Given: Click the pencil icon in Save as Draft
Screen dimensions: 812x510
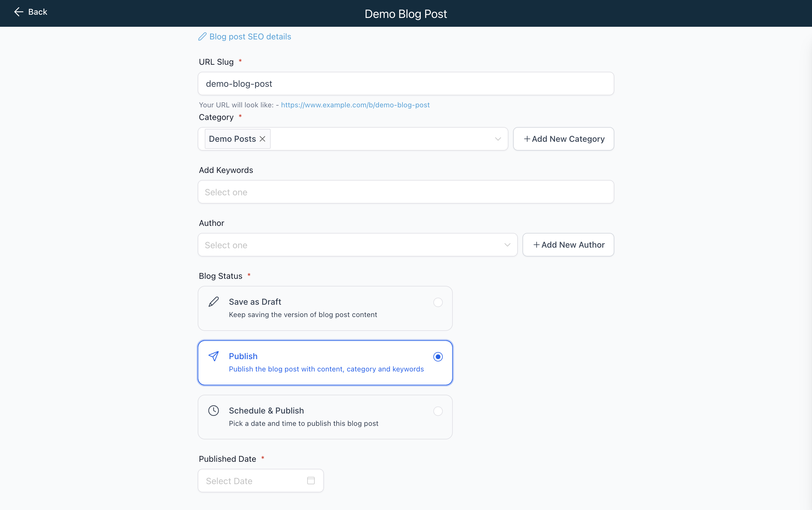Looking at the screenshot, I should (214, 302).
